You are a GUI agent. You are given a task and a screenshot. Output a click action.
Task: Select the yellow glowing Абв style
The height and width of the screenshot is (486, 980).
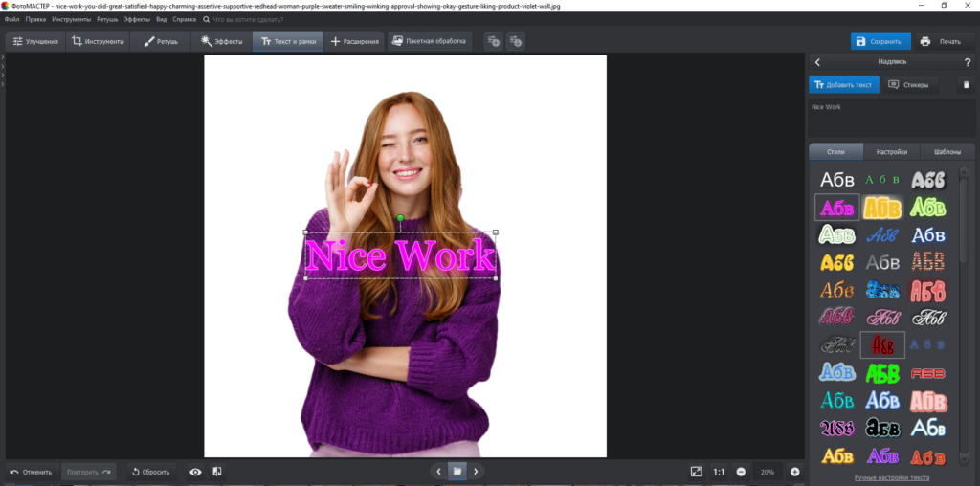coord(882,208)
